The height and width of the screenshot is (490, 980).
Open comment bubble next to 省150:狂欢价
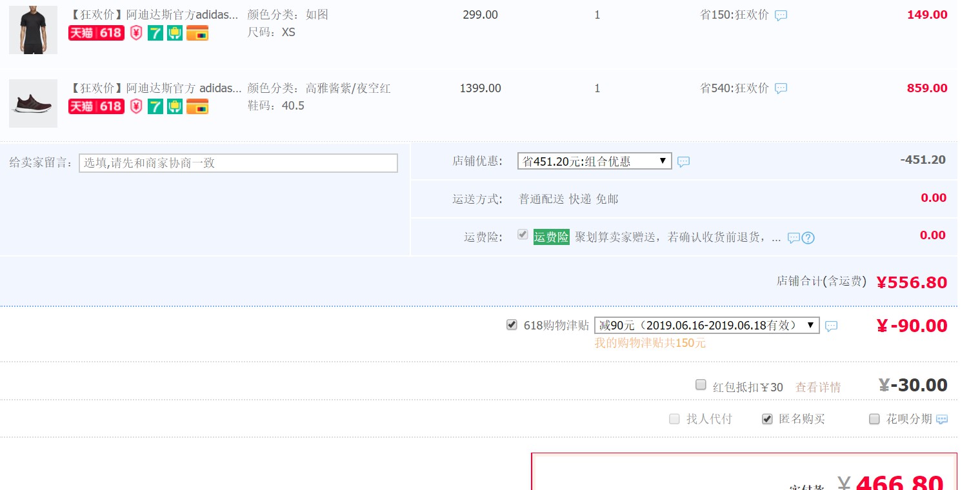781,15
